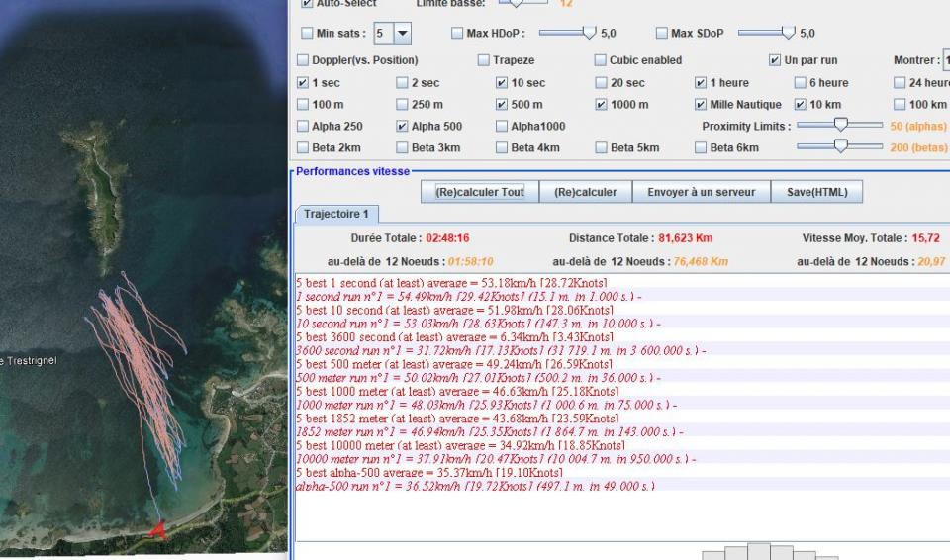
Task: Enable the Beta 6km checkbox
Action: click(x=701, y=147)
